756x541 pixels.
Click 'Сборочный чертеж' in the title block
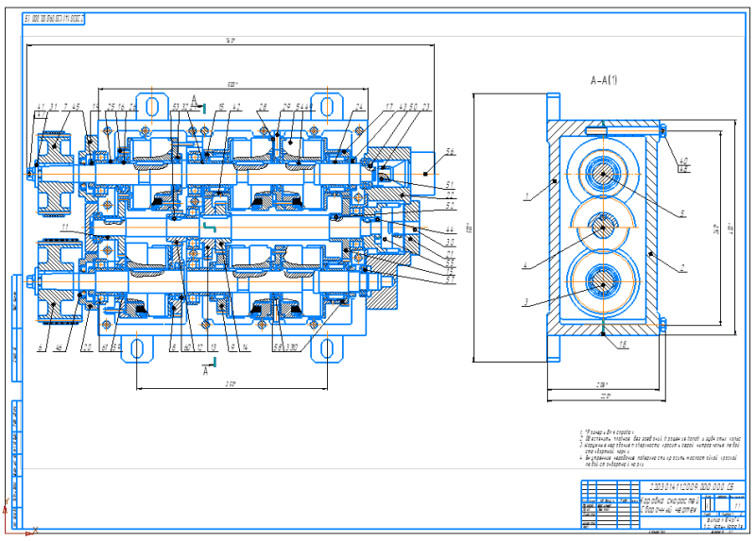click(669, 508)
